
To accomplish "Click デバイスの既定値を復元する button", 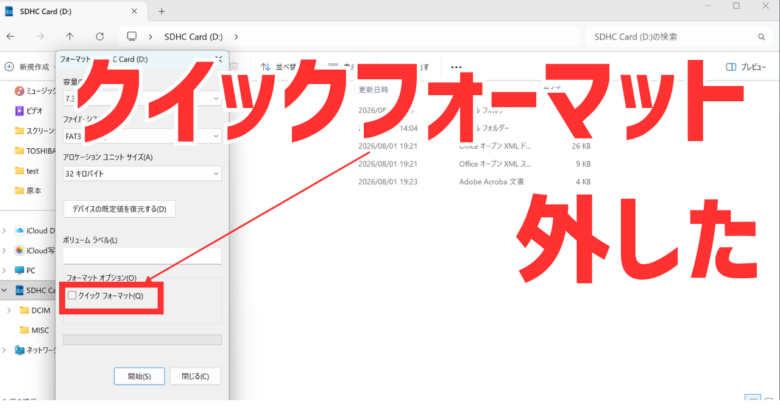I will click(119, 209).
